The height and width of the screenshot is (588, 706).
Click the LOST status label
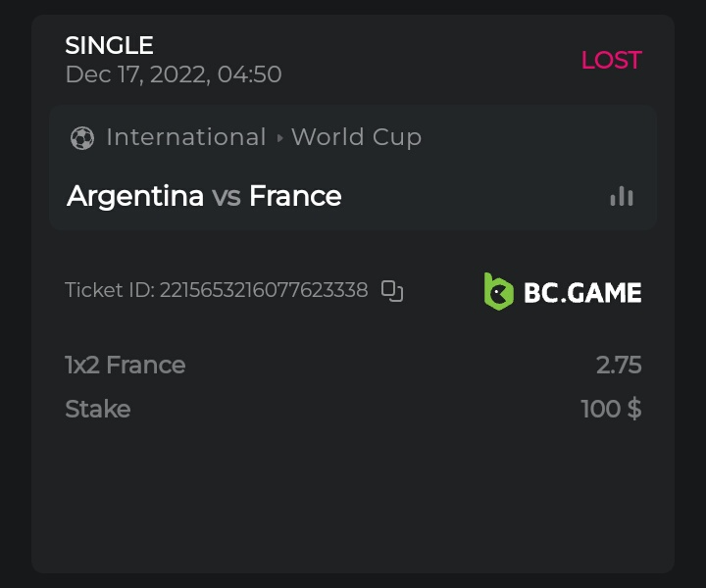611,60
